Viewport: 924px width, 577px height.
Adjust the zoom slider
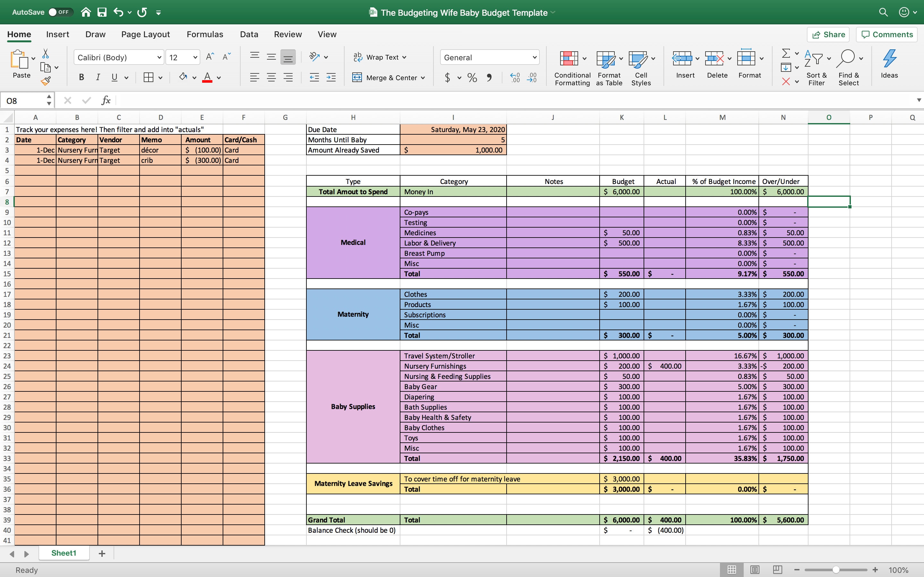835,570
